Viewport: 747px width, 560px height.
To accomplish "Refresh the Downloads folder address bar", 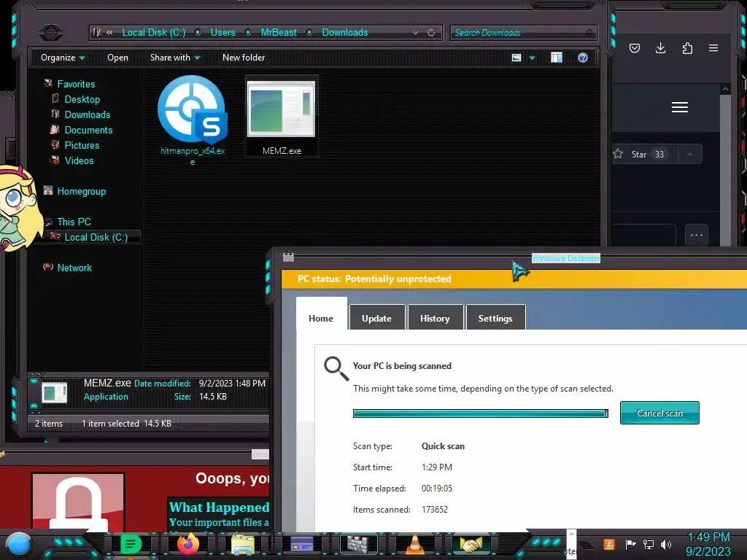I will coord(431,32).
